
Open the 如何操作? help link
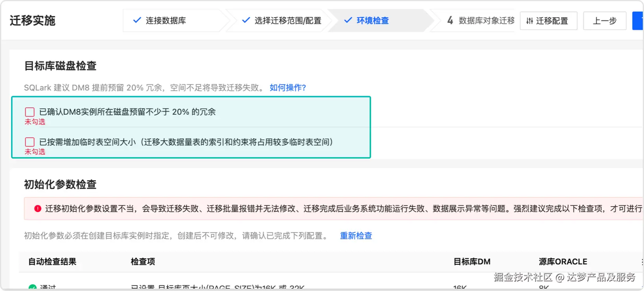pyautogui.click(x=287, y=88)
